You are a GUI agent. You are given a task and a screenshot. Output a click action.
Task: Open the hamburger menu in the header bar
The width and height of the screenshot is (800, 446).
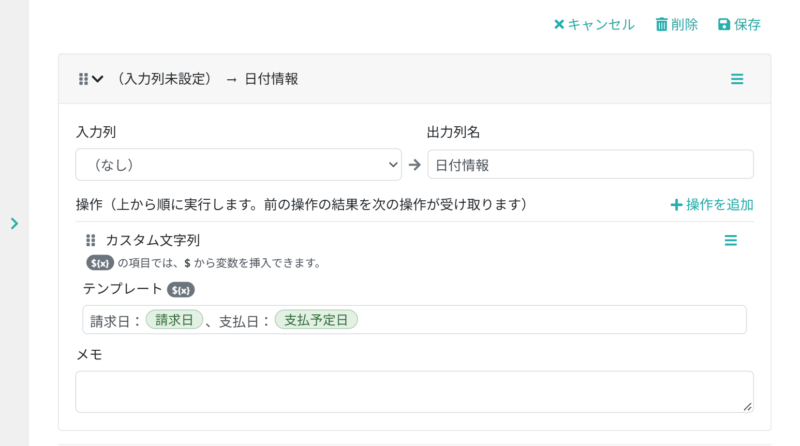click(x=737, y=79)
